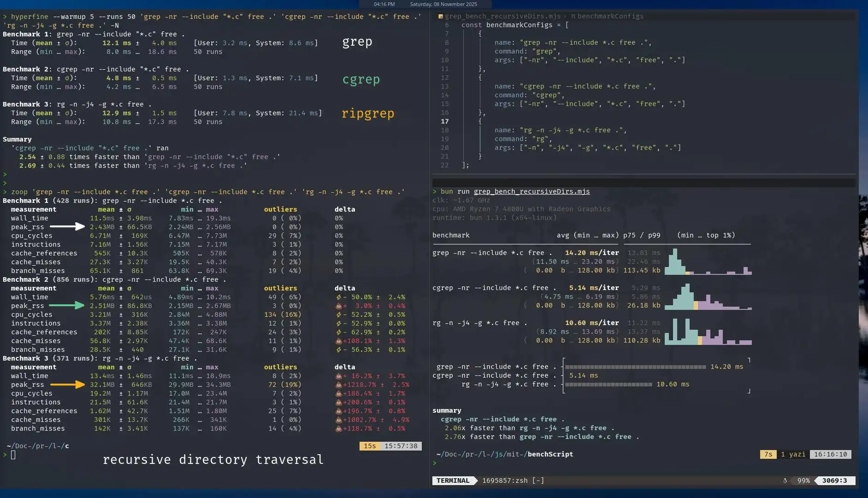Image resolution: width=868 pixels, height=498 pixels.
Task: Click the white arrow pointing at peak_rss
Action: [67, 227]
